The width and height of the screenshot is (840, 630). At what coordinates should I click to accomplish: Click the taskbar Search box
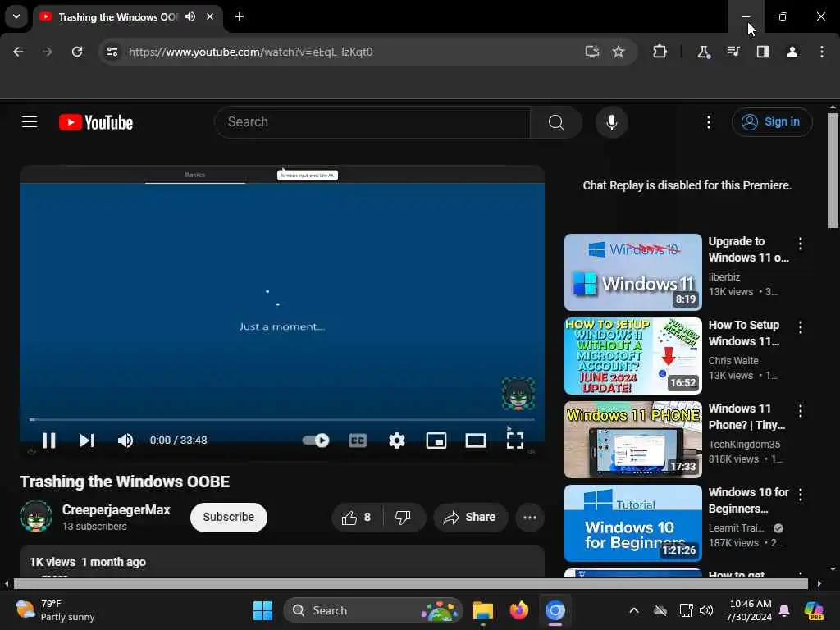373,610
